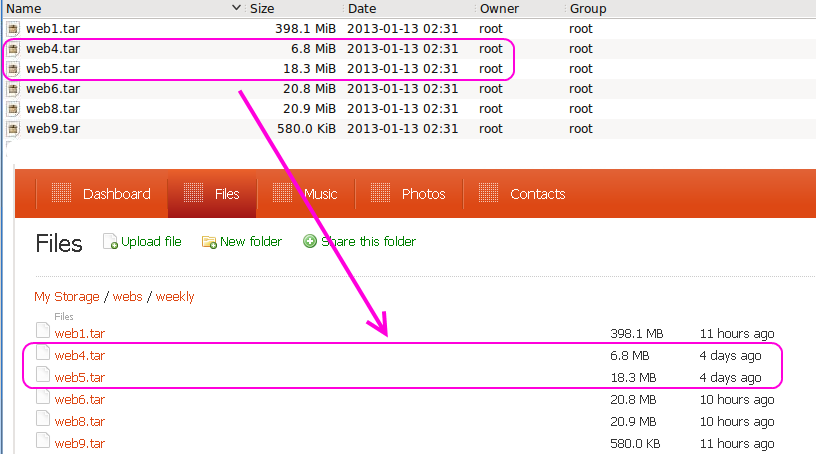
Task: Click the web8.tar archive icon in the file manager
Action: click(x=13, y=109)
